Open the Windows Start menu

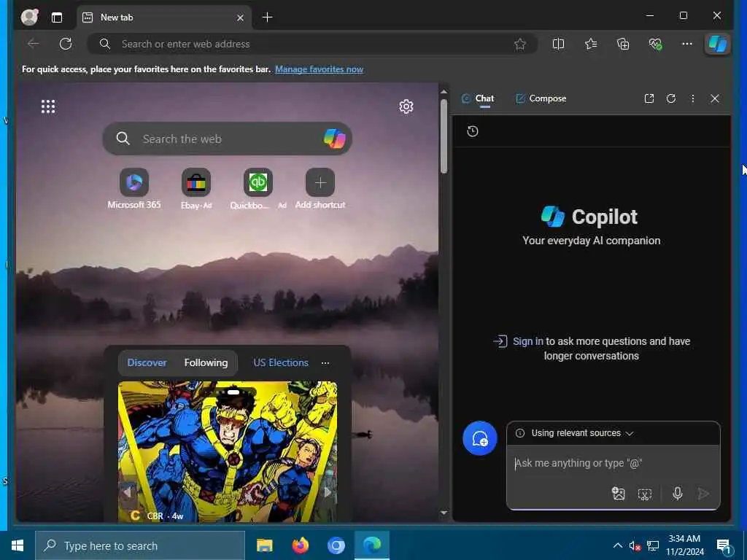click(x=18, y=545)
